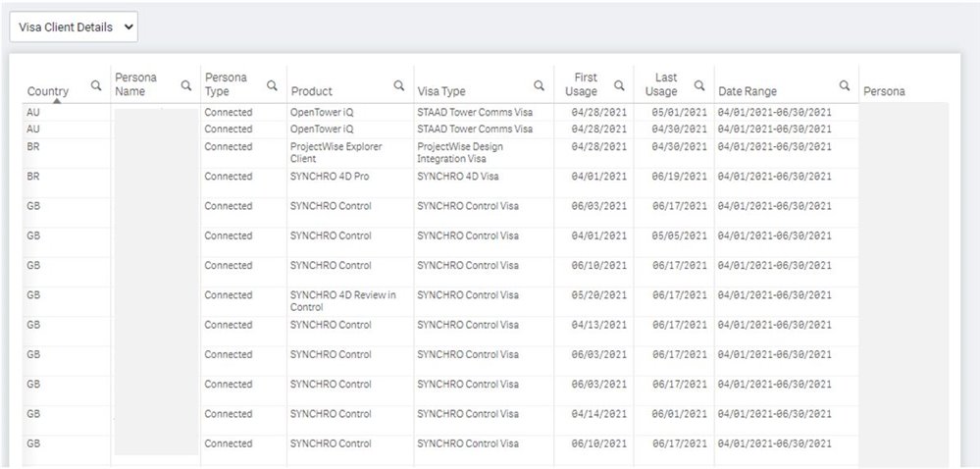Click First Usage date 04/14/2021
980x469 pixels.
(x=598, y=414)
